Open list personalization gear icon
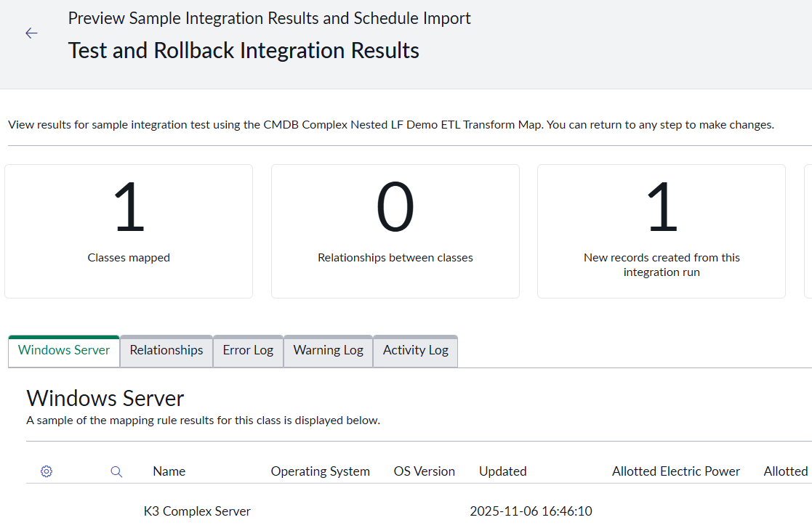Viewport: 812px width, 528px height. (47, 471)
